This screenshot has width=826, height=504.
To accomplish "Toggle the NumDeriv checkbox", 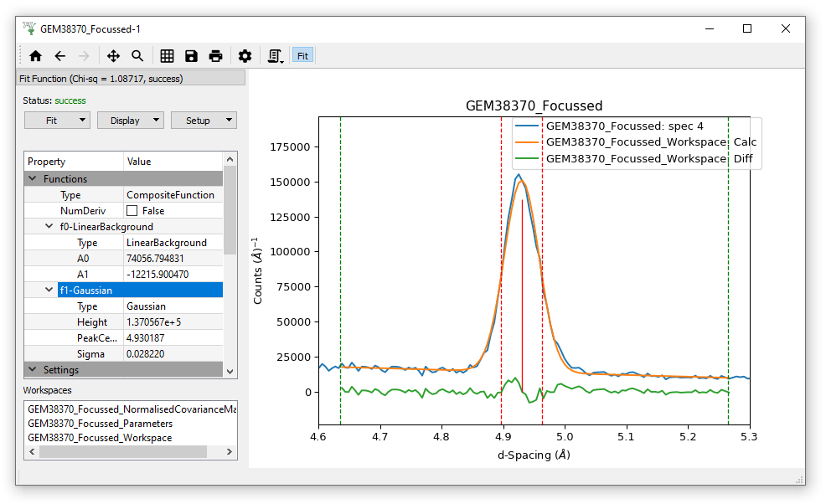I will coord(132,211).
